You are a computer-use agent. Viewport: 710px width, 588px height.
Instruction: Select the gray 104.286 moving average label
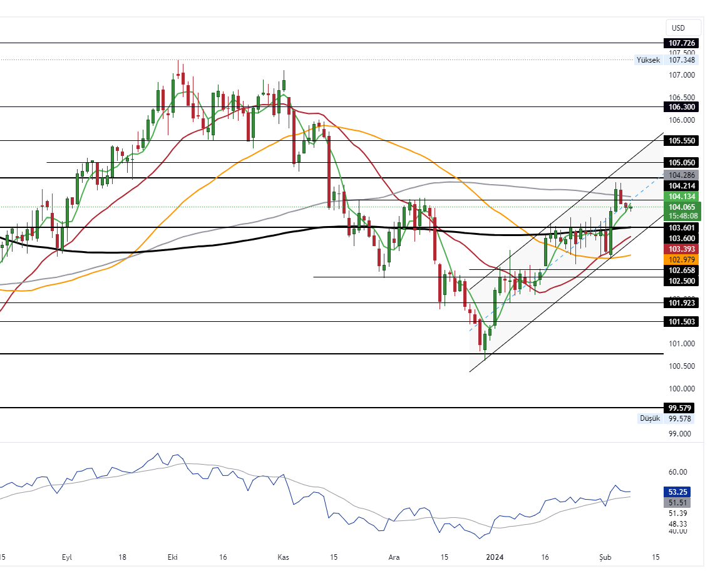click(x=682, y=175)
